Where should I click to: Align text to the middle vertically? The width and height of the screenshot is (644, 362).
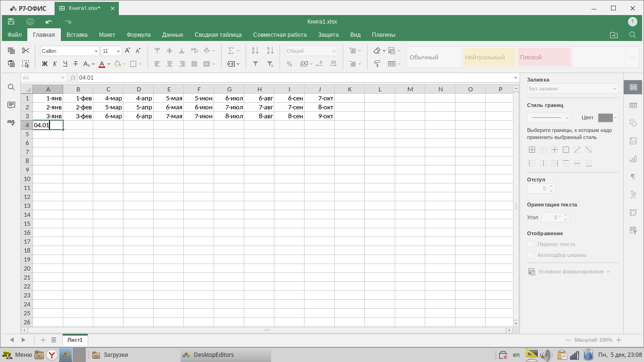pos(170,50)
